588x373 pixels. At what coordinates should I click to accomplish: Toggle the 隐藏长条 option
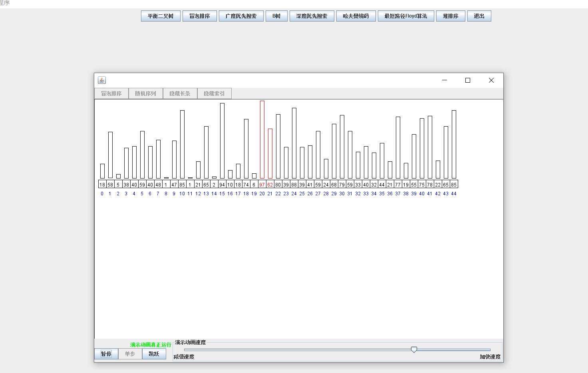point(180,93)
